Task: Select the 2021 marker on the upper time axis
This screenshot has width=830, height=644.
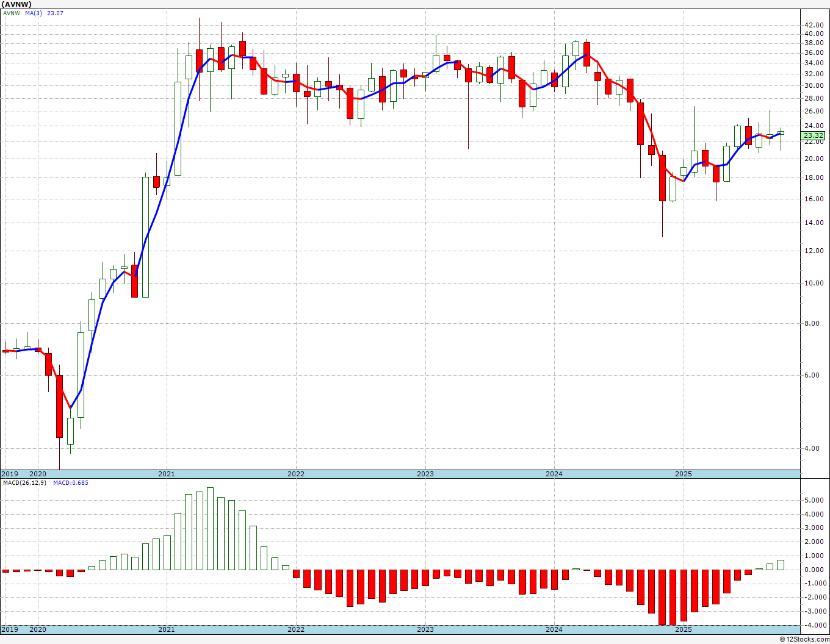Action: pos(166,474)
